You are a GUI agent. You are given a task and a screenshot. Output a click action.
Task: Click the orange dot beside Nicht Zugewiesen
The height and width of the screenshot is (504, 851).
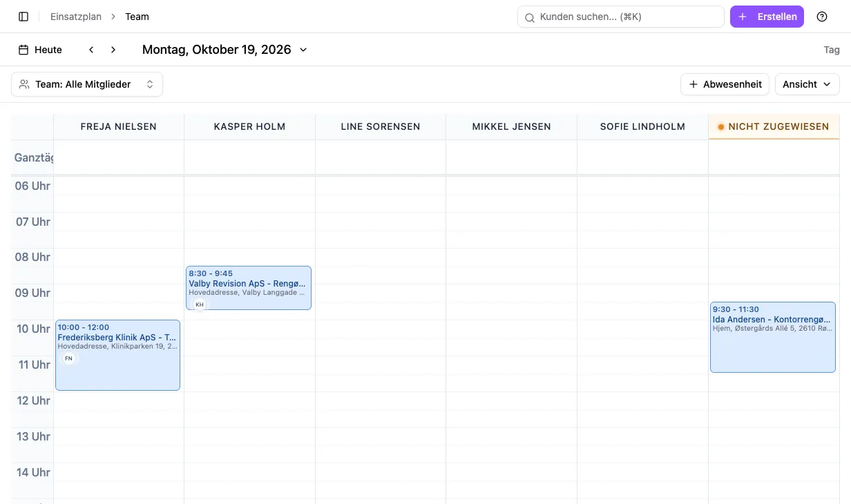721,127
